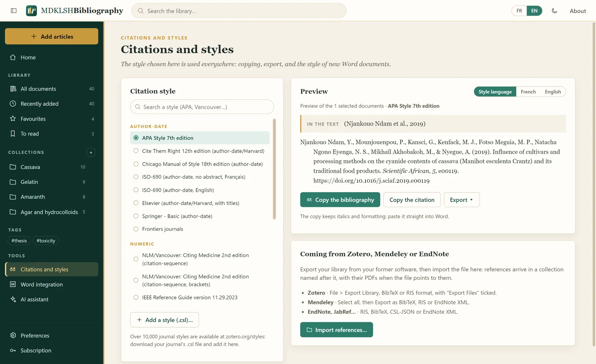This screenshot has width=596, height=364.
Task: Click the MDKLSH Bibliography logo icon
Action: pyautogui.click(x=31, y=11)
